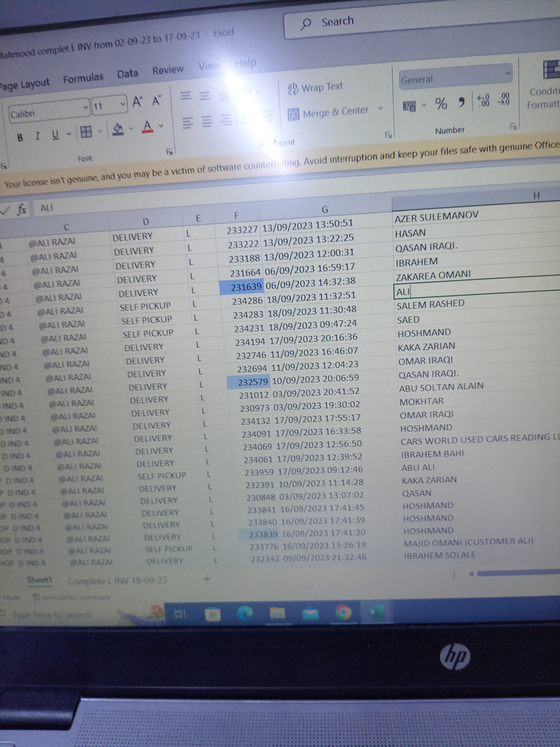Click the Top Align icon
The image size is (560, 747).
(185, 96)
